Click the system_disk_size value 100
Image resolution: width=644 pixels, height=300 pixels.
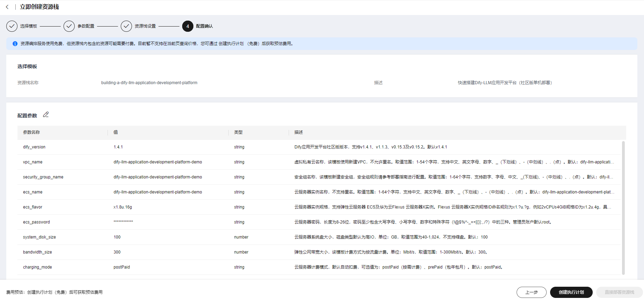click(117, 237)
